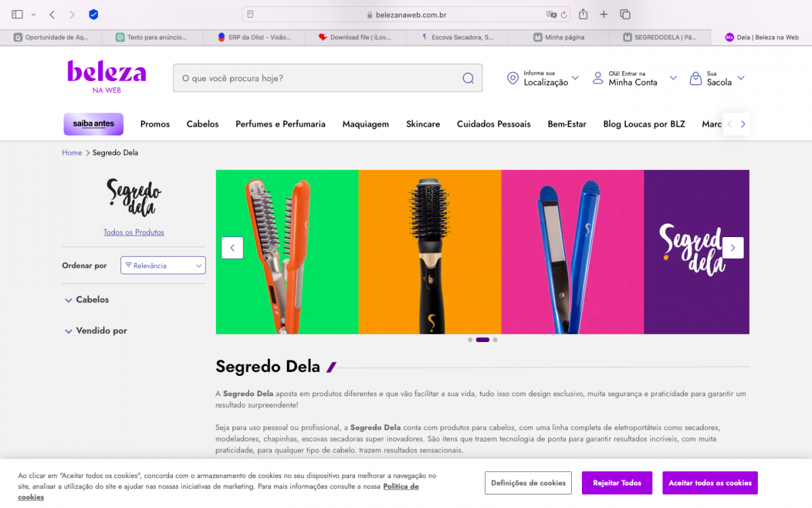Select the second carousel pagination dot
The width and height of the screenshot is (812, 508).
pos(482,339)
